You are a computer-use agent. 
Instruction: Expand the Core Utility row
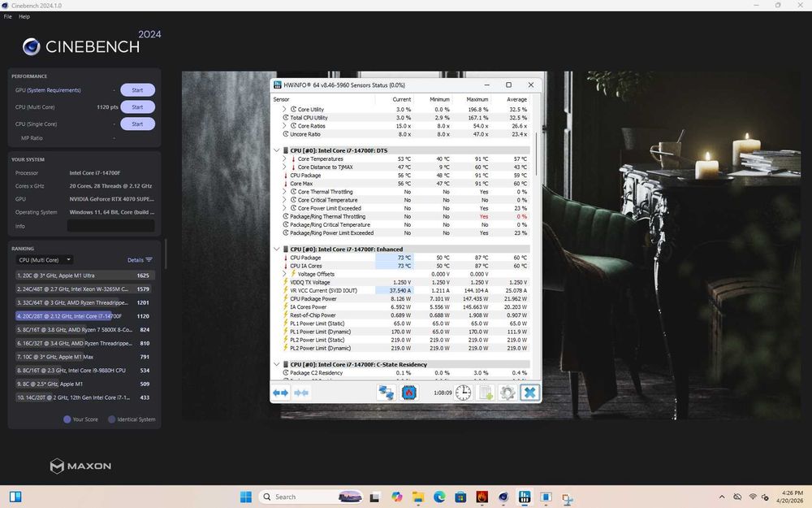(284, 110)
